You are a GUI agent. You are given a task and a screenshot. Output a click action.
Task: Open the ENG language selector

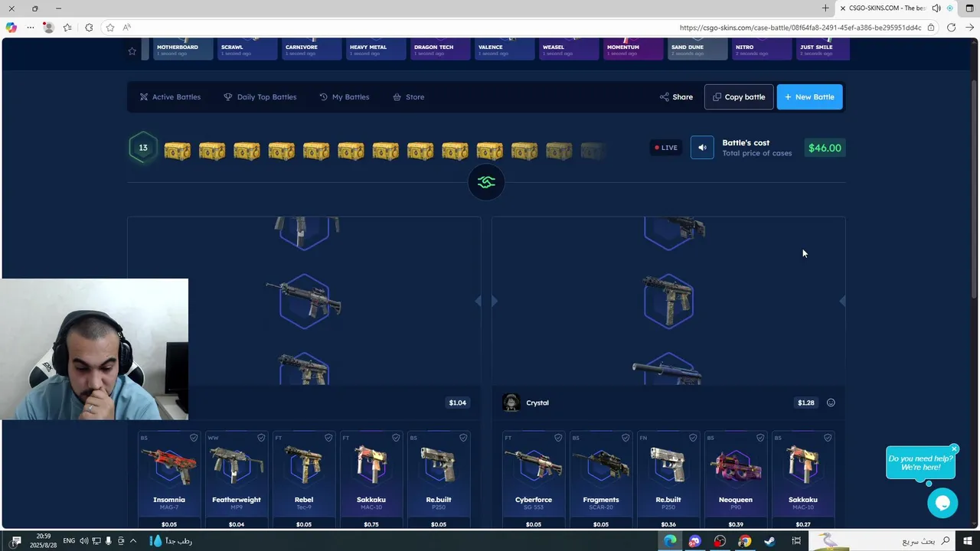69,541
